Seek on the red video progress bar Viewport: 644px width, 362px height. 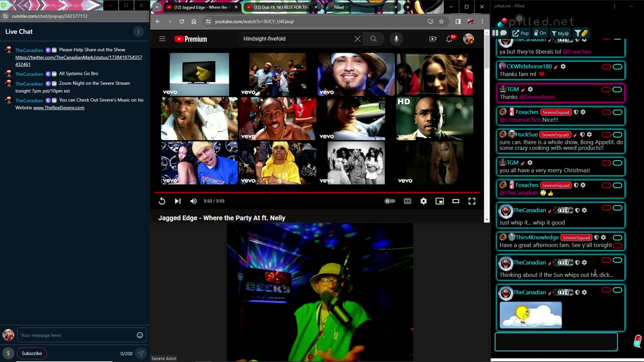click(317, 193)
